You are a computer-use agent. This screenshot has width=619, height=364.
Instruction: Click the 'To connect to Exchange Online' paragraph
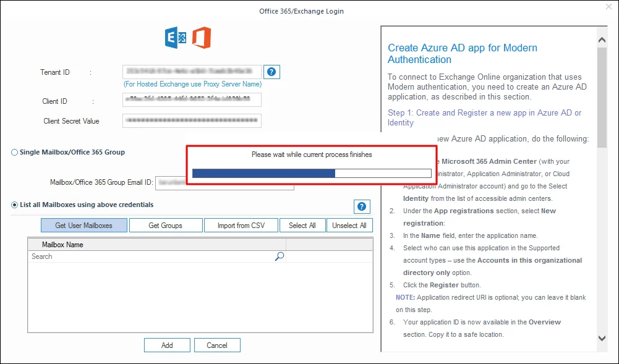point(487,87)
